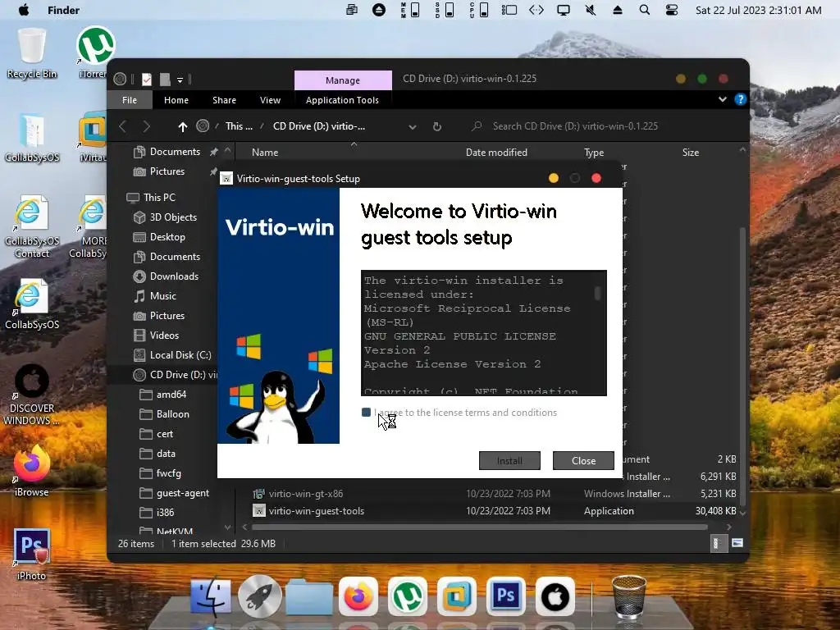The width and height of the screenshot is (840, 630).
Task: Select the virtio-win-gt-x86 file row
Action: pyautogui.click(x=495, y=494)
